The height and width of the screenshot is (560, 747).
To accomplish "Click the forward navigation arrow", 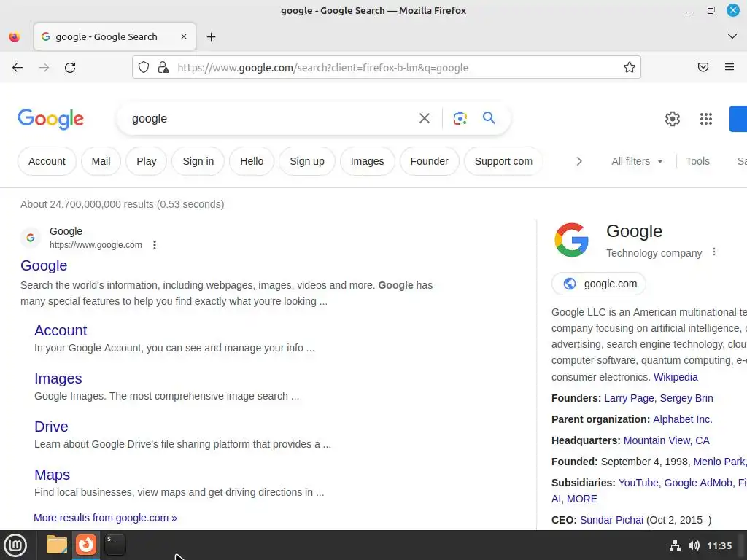I will (x=44, y=68).
